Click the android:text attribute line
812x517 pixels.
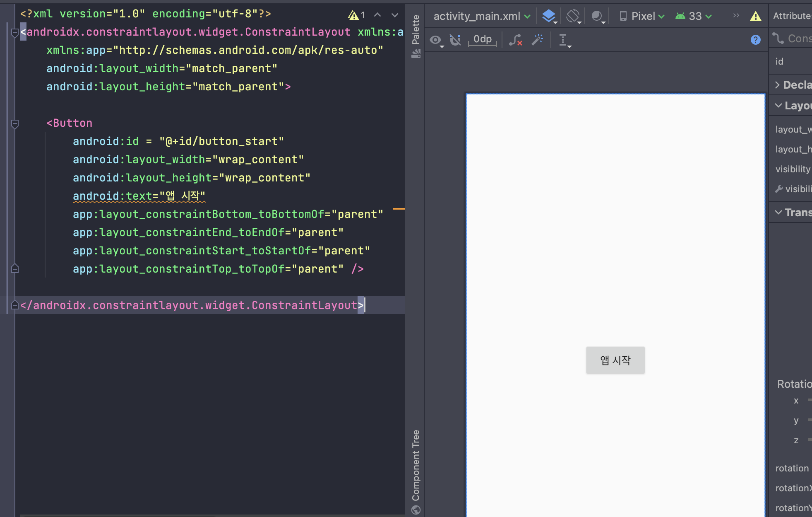[139, 196]
